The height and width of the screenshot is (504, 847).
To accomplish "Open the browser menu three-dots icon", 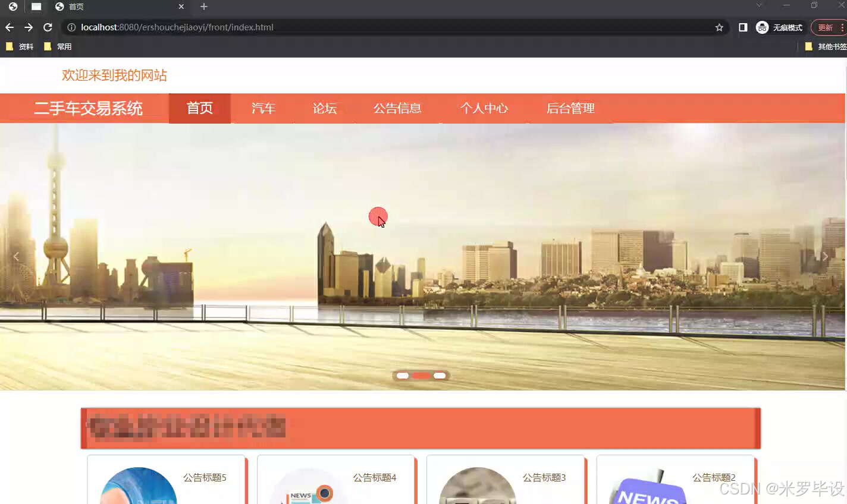I will (x=842, y=27).
